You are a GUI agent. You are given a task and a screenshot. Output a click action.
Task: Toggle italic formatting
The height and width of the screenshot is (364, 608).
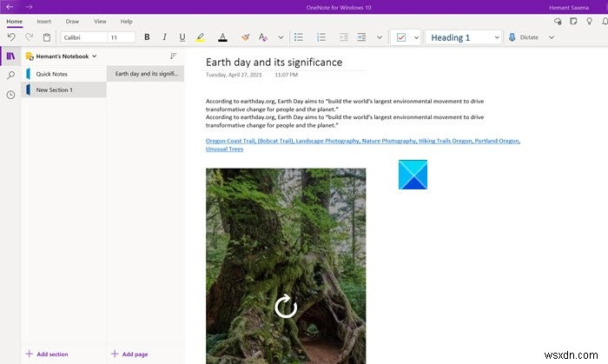pos(164,37)
